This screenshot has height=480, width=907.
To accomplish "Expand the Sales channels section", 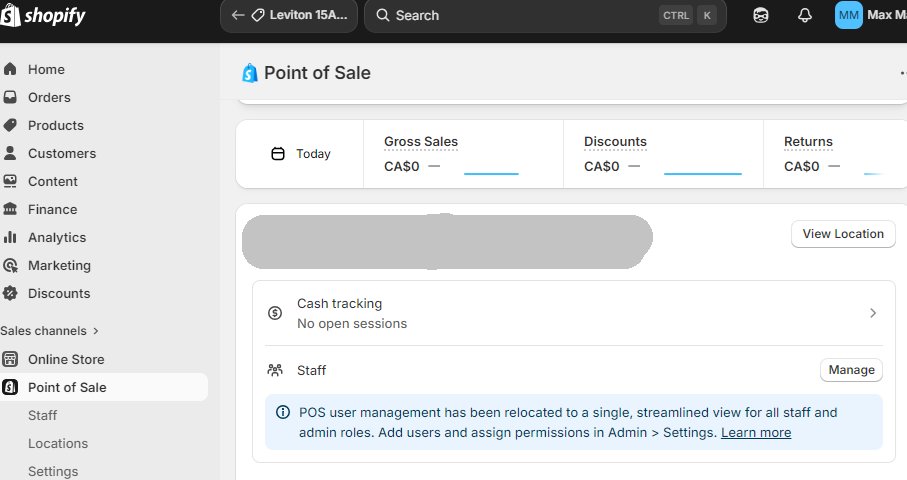I will [x=50, y=331].
